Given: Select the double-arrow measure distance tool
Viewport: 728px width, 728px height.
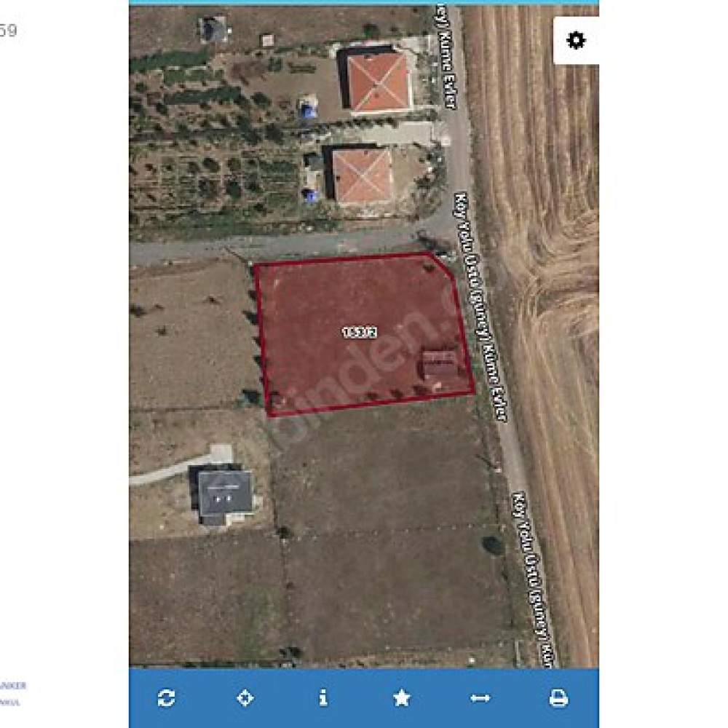Looking at the screenshot, I should click(480, 698).
